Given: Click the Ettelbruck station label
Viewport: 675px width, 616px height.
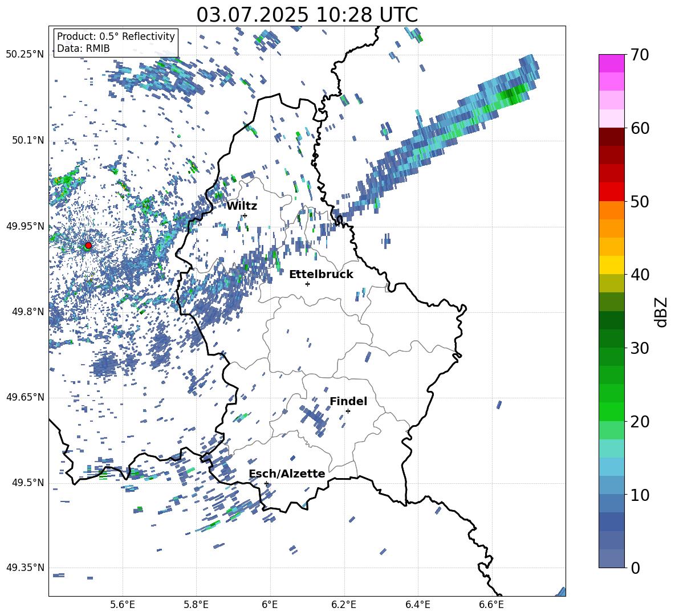Looking at the screenshot, I should tap(321, 275).
